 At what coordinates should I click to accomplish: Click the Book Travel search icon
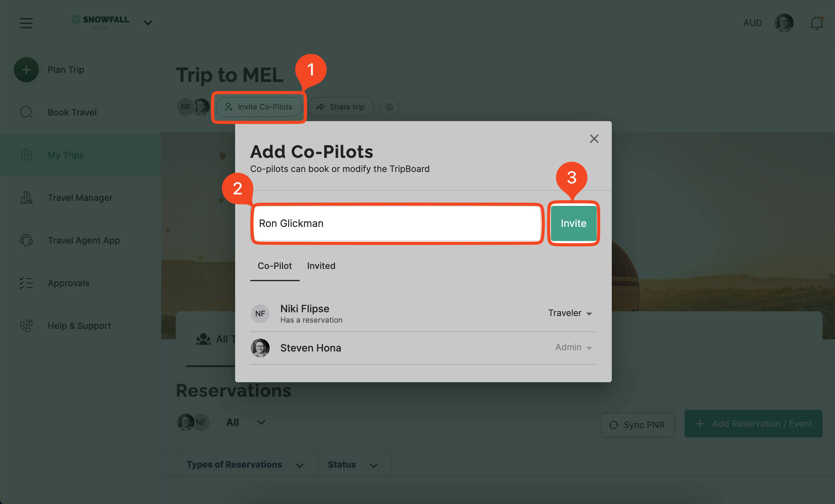(x=26, y=112)
